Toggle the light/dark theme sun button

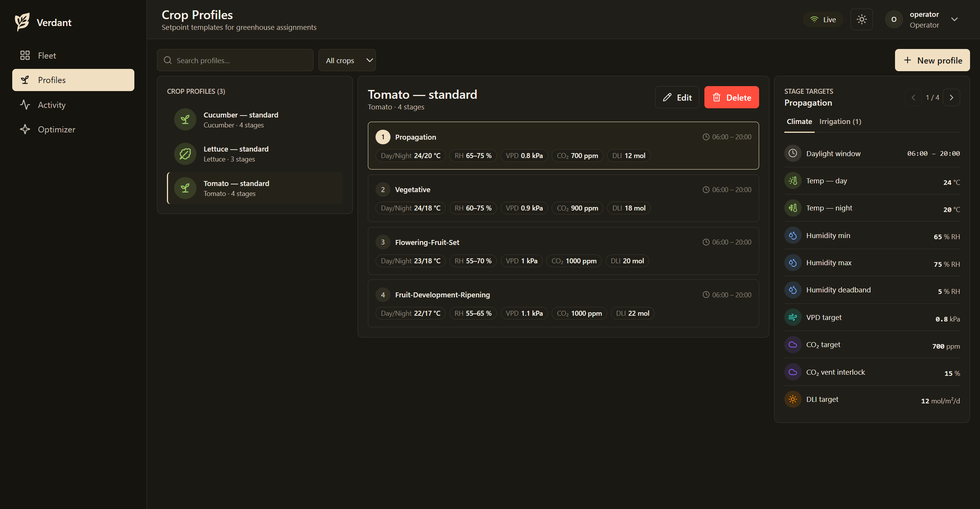862,19
